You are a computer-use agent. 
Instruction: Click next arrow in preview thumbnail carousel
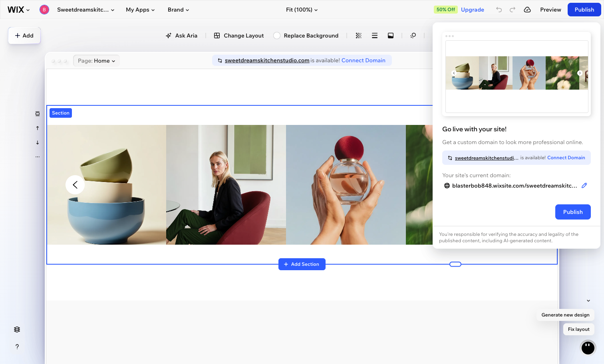[580, 73]
